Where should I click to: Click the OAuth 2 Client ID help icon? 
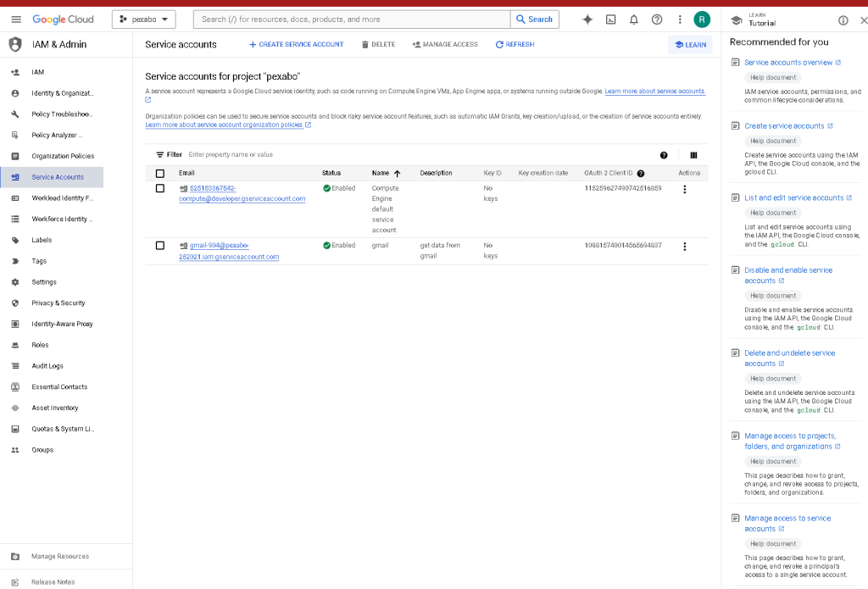click(x=641, y=173)
